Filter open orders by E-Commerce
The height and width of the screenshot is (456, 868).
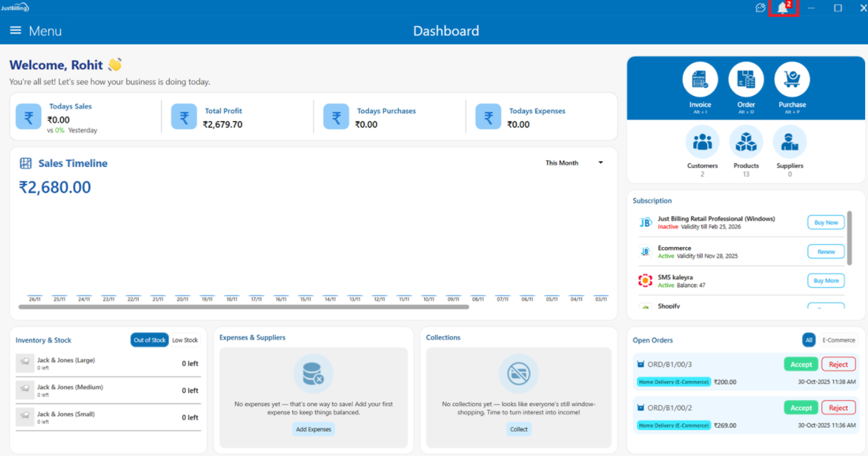(838, 340)
